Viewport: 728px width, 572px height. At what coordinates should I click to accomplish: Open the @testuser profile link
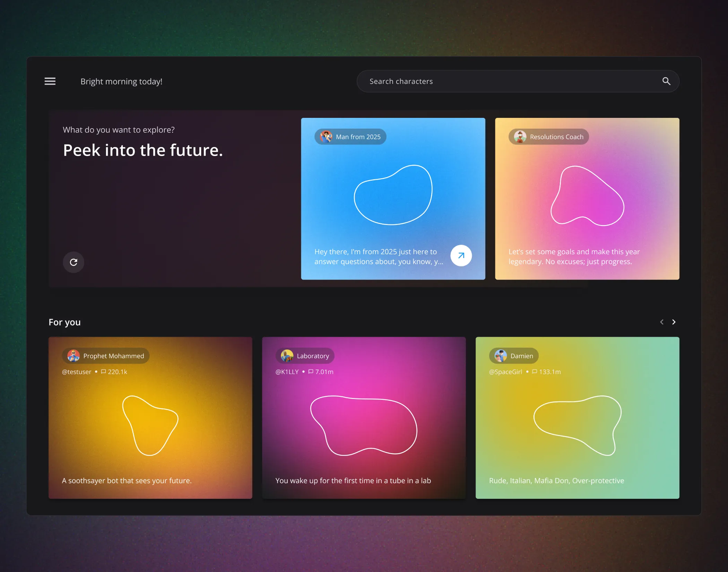tap(77, 372)
